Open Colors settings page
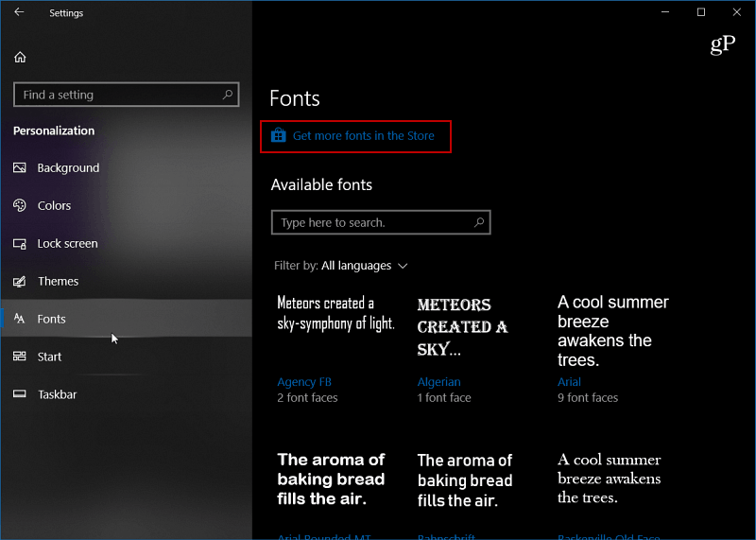 (127, 205)
